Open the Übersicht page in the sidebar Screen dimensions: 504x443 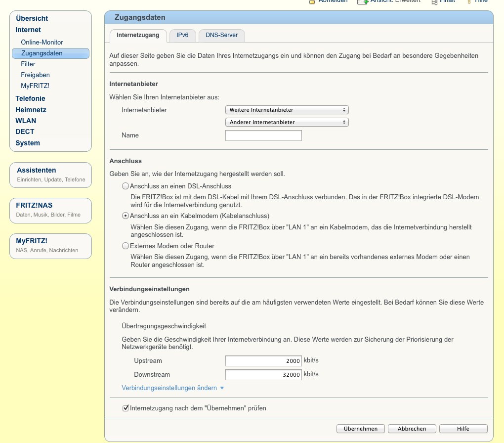coord(32,18)
